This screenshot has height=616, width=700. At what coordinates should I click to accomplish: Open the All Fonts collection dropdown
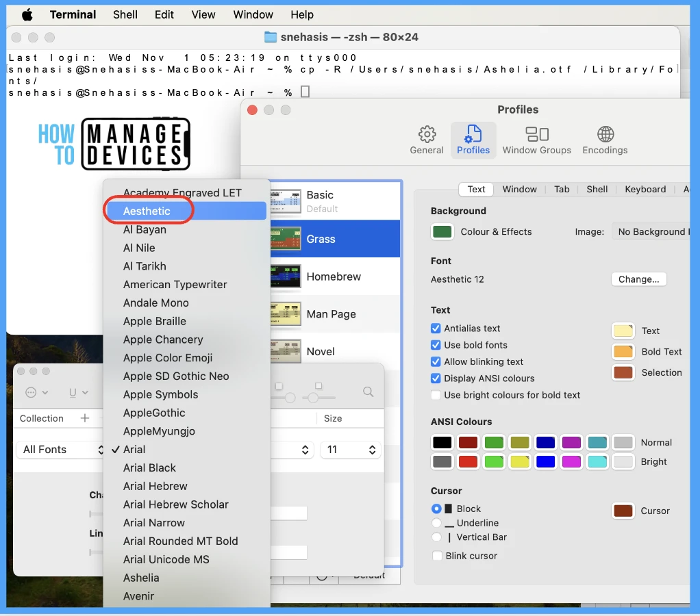point(60,450)
